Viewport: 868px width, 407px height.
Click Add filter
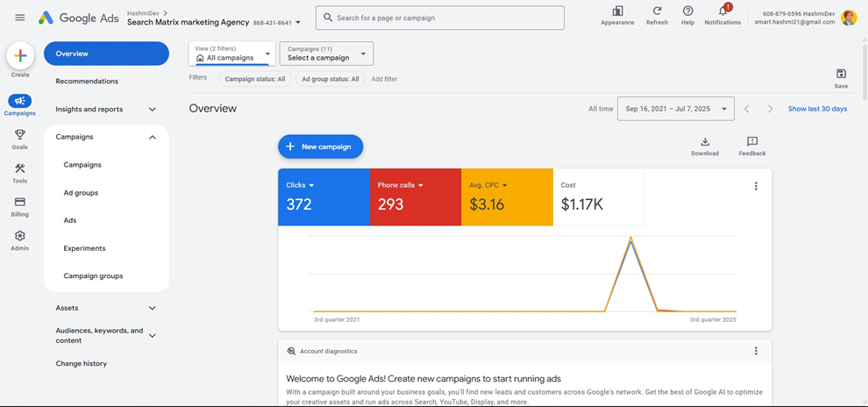tap(384, 79)
